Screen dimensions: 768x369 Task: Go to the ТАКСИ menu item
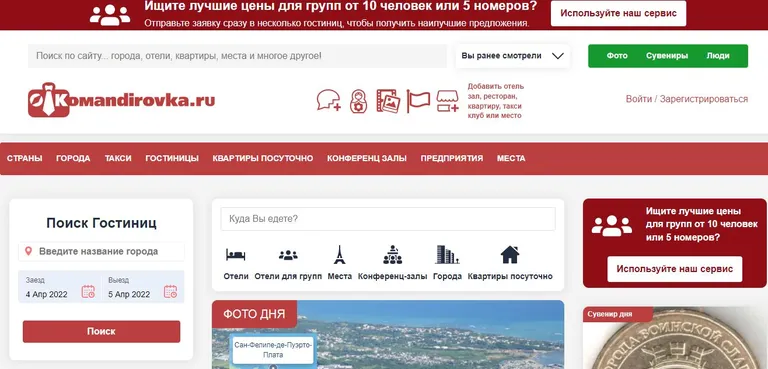click(x=118, y=158)
